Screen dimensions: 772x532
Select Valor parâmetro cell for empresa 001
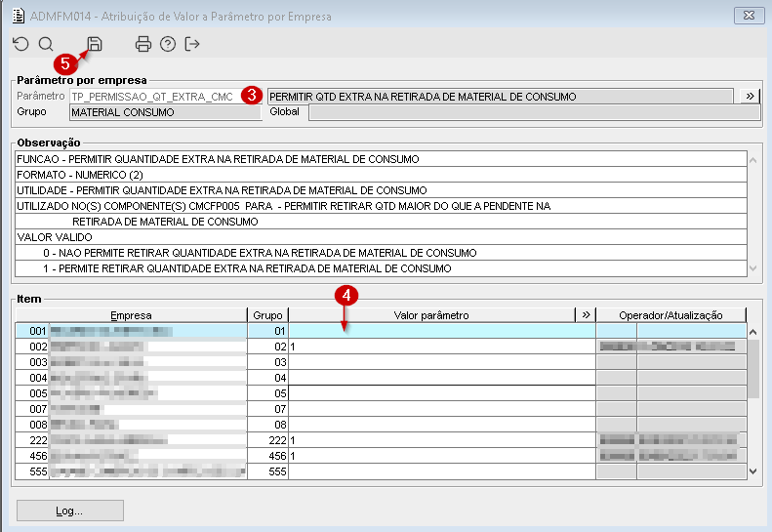point(442,331)
